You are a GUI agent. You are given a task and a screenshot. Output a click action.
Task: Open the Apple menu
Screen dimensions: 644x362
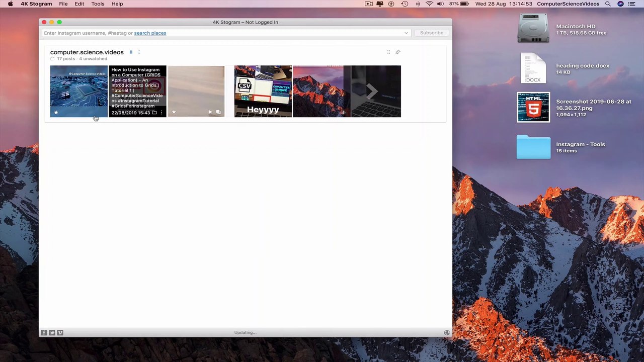coord(10,4)
